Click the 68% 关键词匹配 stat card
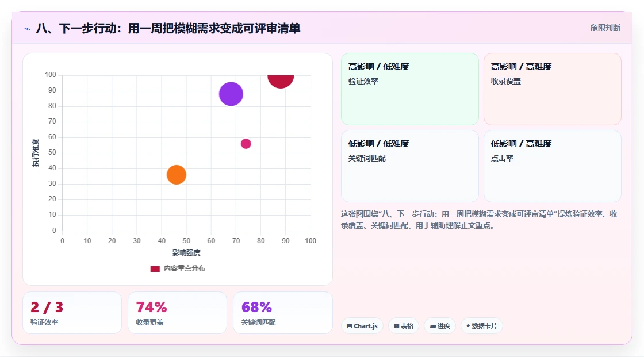The width and height of the screenshot is (644, 357). 282,313
